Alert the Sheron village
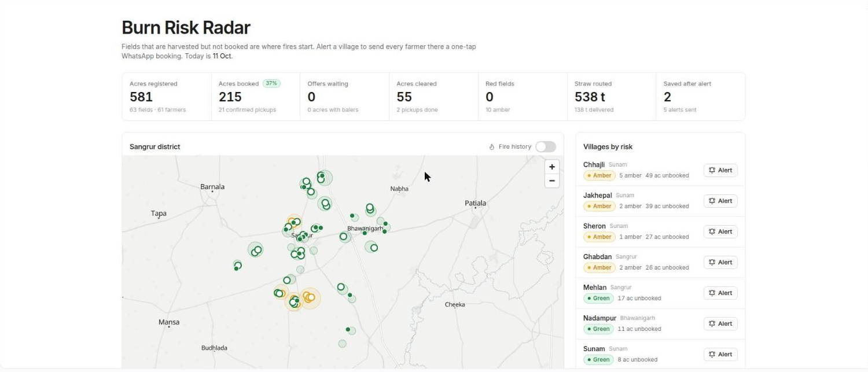Screen dimensions: 868x372 tap(720, 231)
